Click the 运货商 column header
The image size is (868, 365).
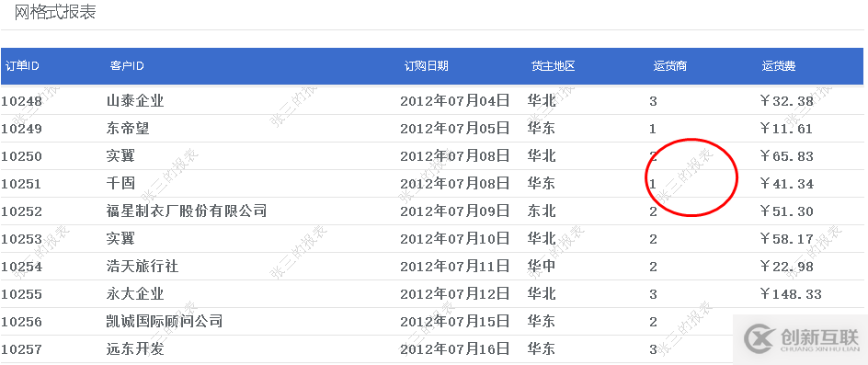tap(669, 66)
